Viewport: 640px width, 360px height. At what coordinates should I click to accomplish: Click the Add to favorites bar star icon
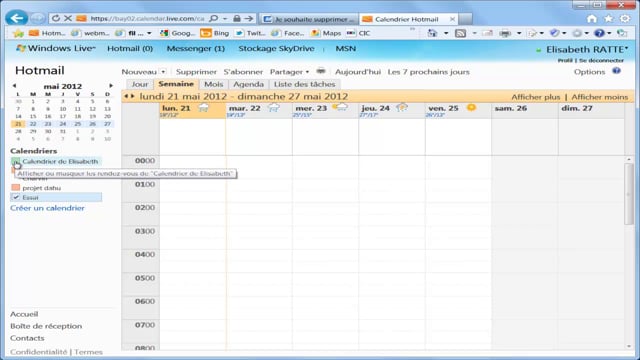18,33
